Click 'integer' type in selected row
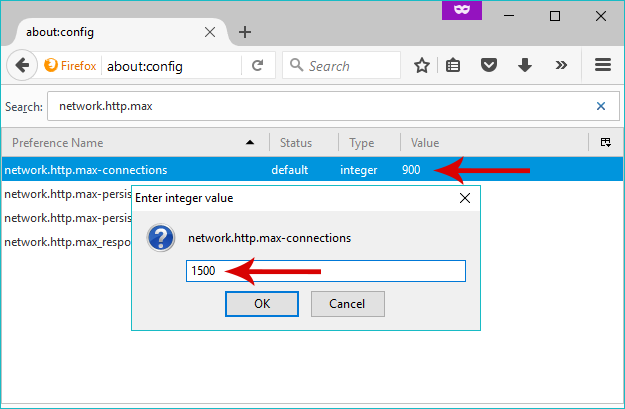The width and height of the screenshot is (625, 409). tap(358, 170)
